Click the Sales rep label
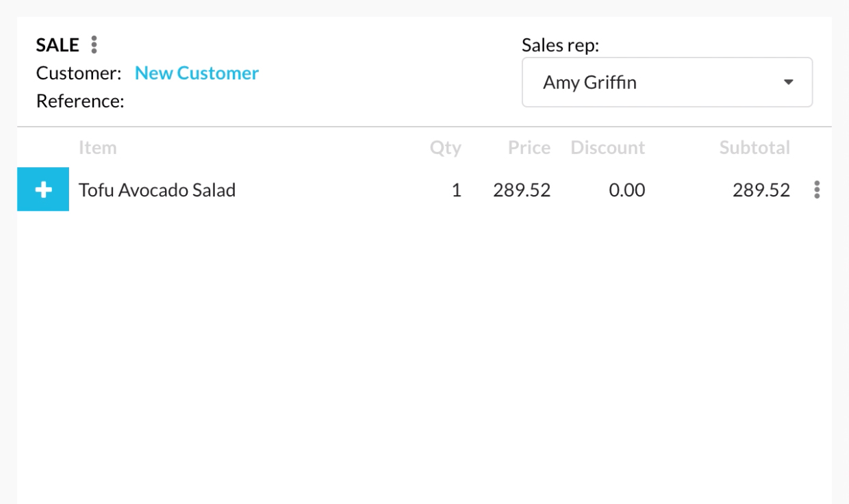The width and height of the screenshot is (849, 504). pos(561,46)
